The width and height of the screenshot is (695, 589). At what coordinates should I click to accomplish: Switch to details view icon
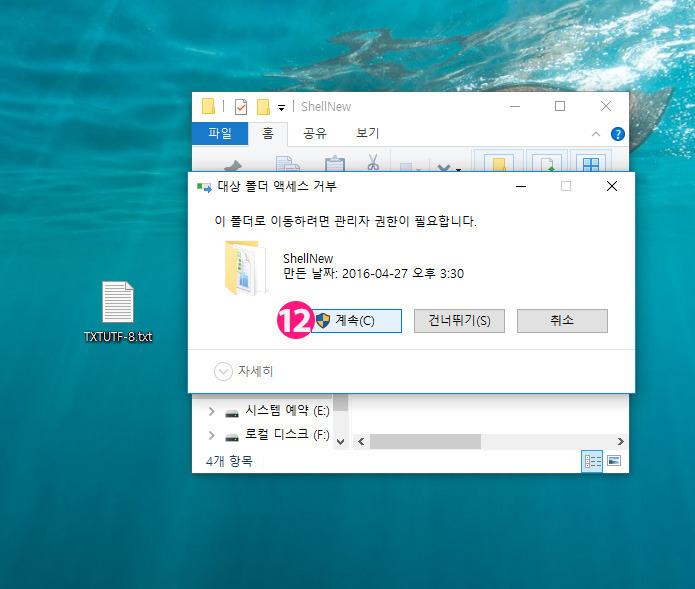tap(592, 461)
